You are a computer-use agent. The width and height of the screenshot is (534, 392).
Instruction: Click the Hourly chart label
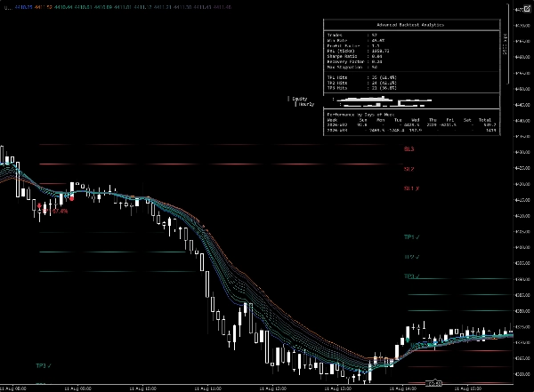[306, 104]
